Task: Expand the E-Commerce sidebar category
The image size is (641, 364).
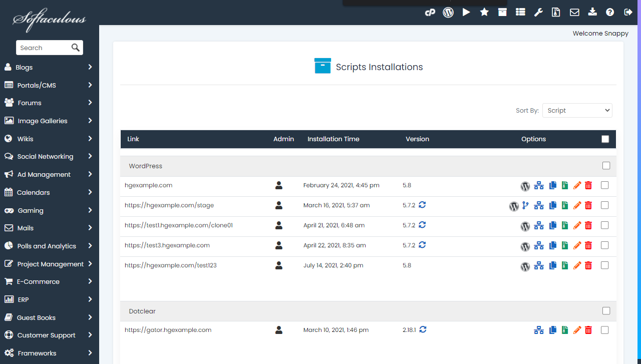Action: 48,281
